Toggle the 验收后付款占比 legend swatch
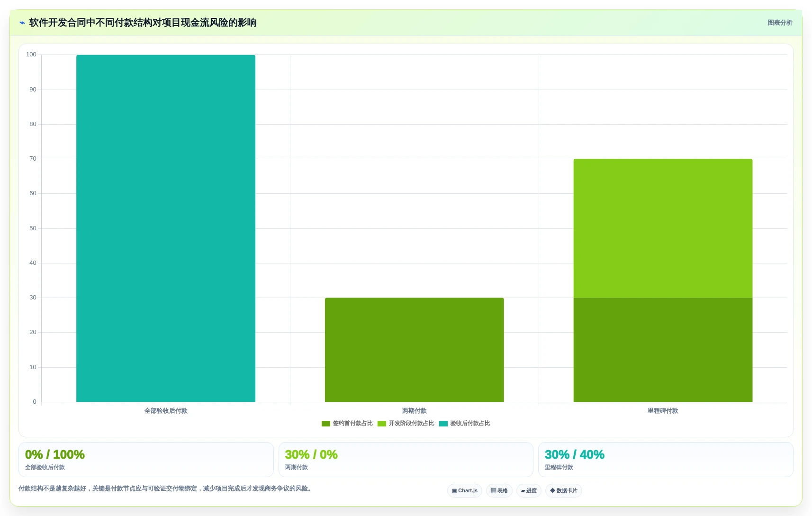The image size is (812, 516). point(443,424)
